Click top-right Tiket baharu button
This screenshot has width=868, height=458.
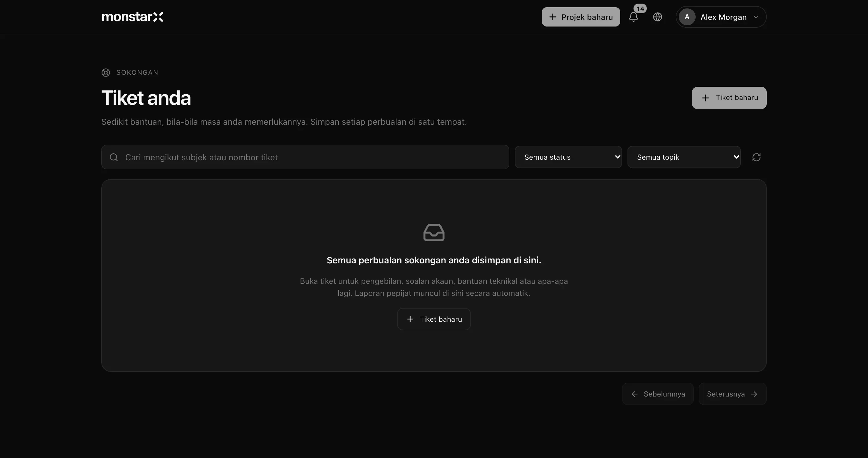point(729,98)
